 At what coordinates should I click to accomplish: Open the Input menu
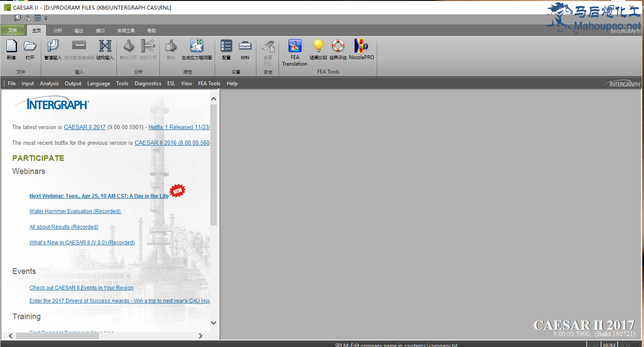[x=28, y=83]
